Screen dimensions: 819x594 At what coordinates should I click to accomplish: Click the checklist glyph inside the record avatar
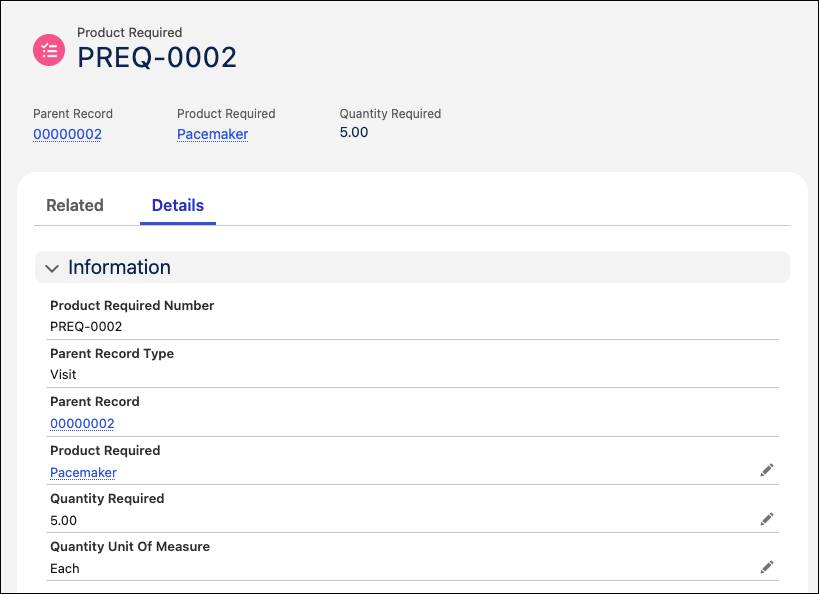click(48, 49)
